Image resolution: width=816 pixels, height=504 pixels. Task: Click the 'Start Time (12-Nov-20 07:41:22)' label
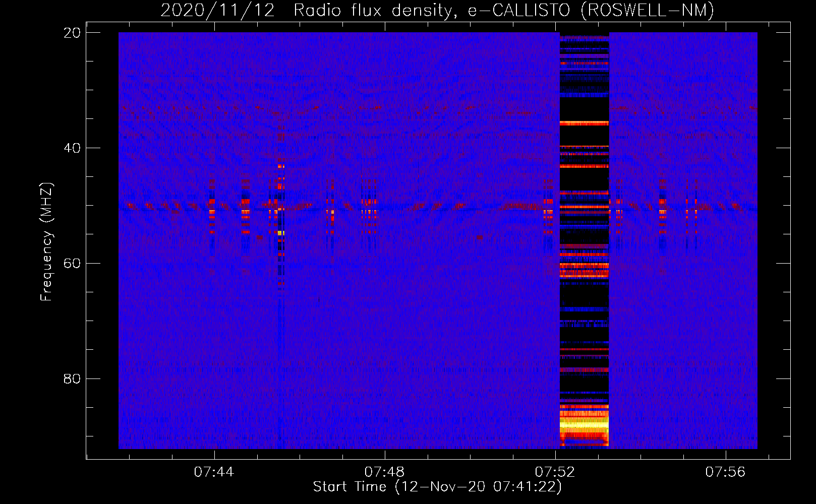tap(437, 487)
